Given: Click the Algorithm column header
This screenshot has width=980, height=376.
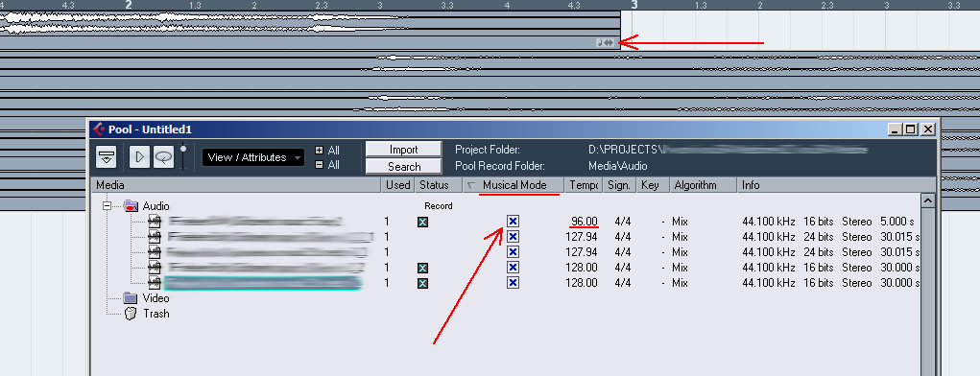Looking at the screenshot, I should [x=703, y=185].
